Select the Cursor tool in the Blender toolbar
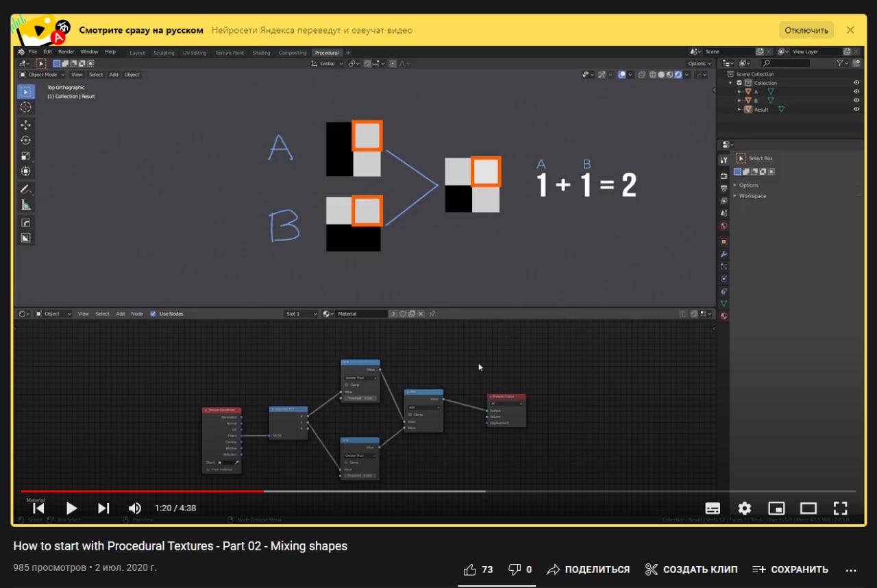This screenshot has height=588, width=877. click(x=25, y=108)
